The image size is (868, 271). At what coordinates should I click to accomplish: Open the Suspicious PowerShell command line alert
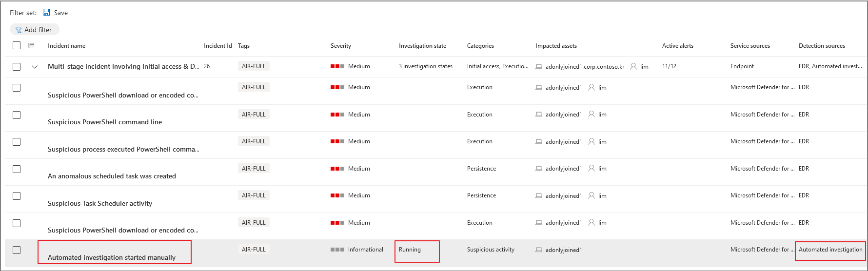click(105, 122)
